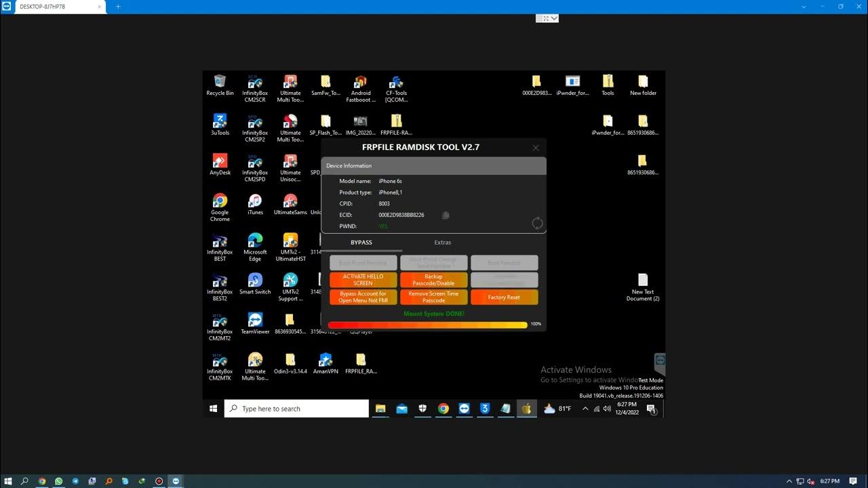Open UMTv2 Support shortcut

pyautogui.click(x=290, y=287)
